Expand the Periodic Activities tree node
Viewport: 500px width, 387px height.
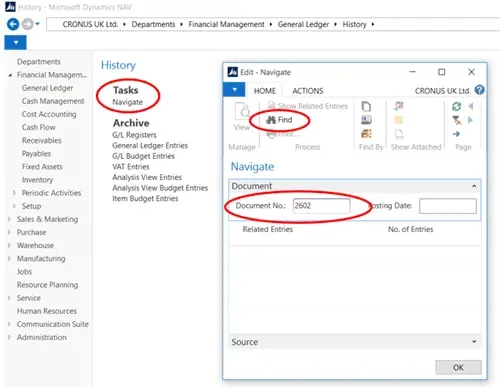click(14, 193)
